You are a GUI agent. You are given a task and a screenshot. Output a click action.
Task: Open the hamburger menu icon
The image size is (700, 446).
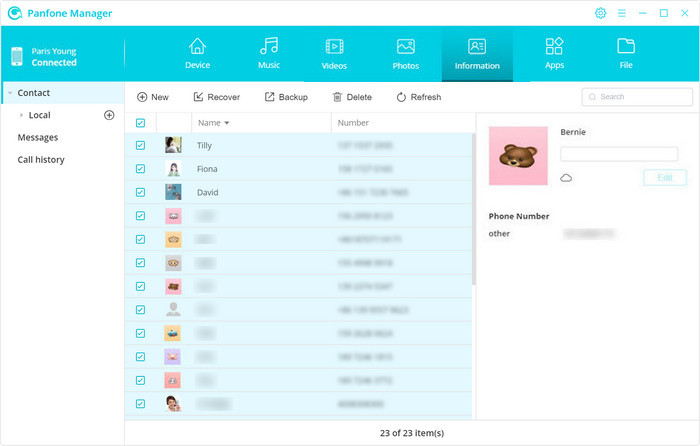[x=621, y=13]
